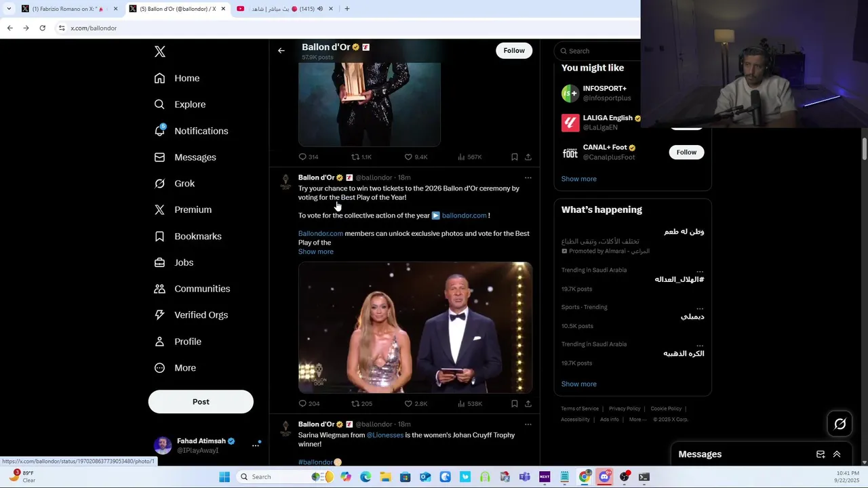Follow the Ballon d'Or account
Image resolution: width=868 pixels, height=488 pixels.
pos(514,51)
